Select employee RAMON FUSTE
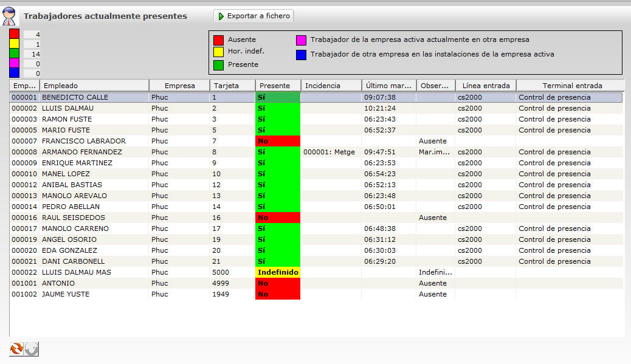The height and width of the screenshot is (364, 631). point(67,119)
